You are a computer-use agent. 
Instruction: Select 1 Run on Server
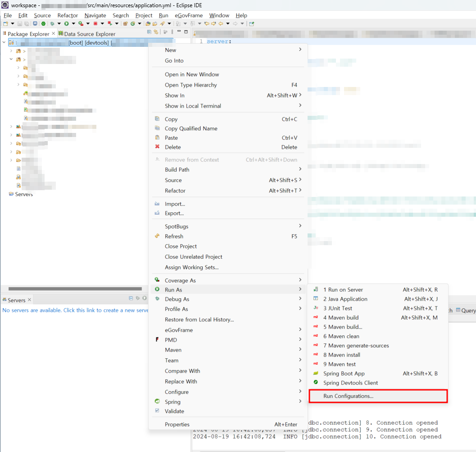pyautogui.click(x=378, y=290)
